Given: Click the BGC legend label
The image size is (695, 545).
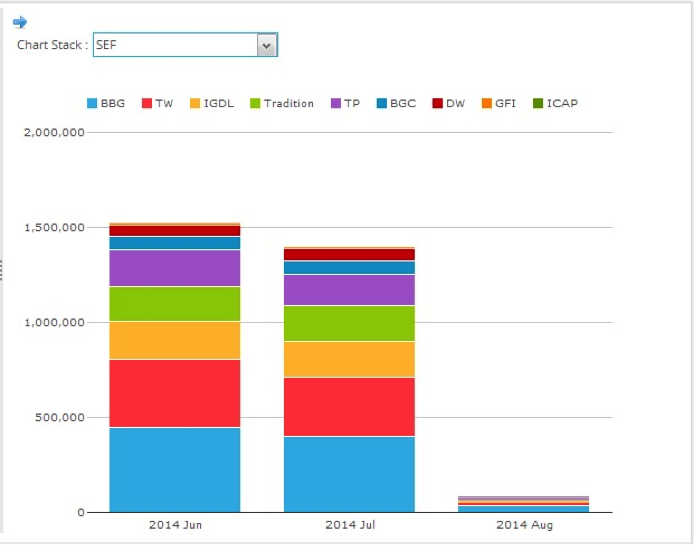Looking at the screenshot, I should [x=403, y=103].
